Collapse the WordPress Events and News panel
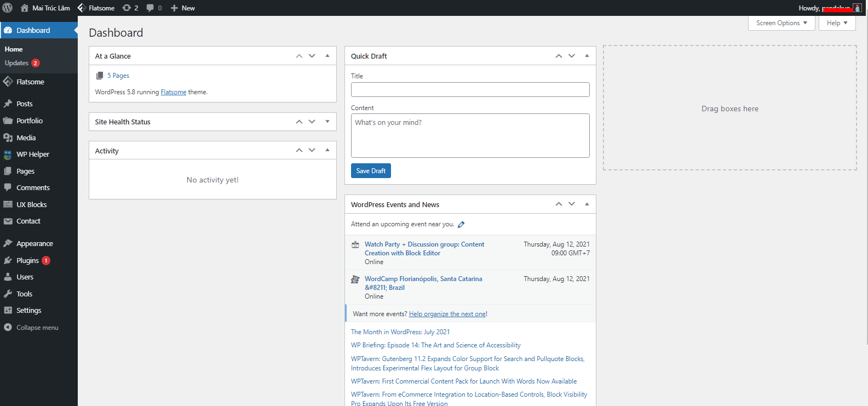The image size is (868, 406). coord(587,204)
